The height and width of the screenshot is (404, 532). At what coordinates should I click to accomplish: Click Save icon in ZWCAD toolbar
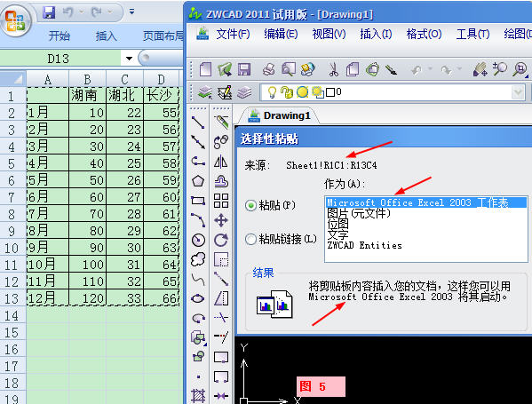[244, 69]
